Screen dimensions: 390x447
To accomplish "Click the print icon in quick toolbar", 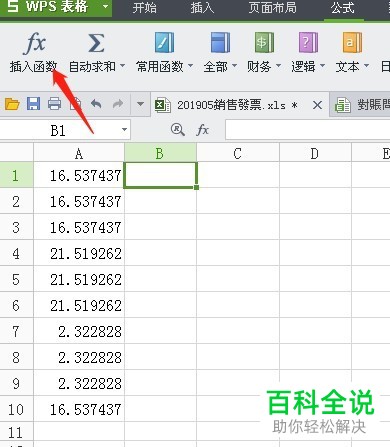I will 54,104.
